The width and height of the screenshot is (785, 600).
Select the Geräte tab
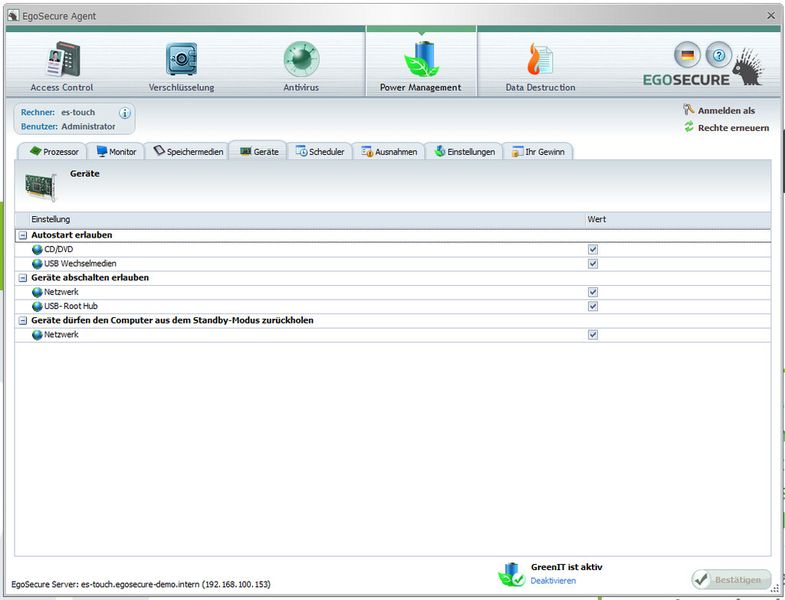coord(258,151)
